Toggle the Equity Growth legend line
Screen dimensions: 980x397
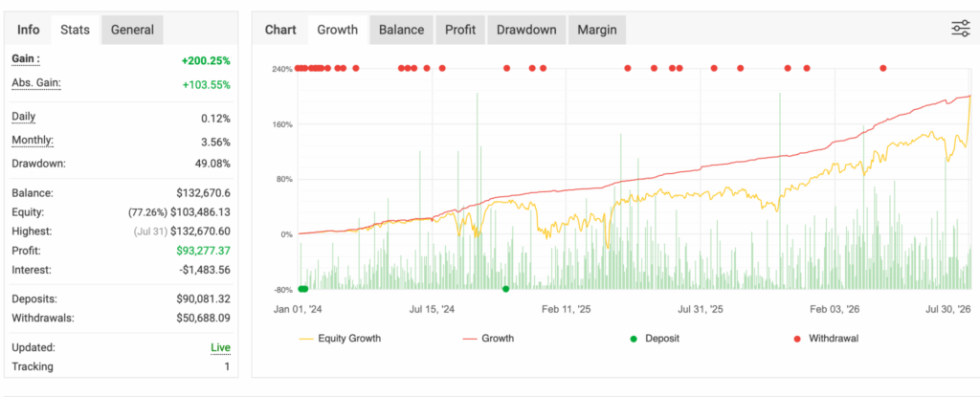coord(340,339)
